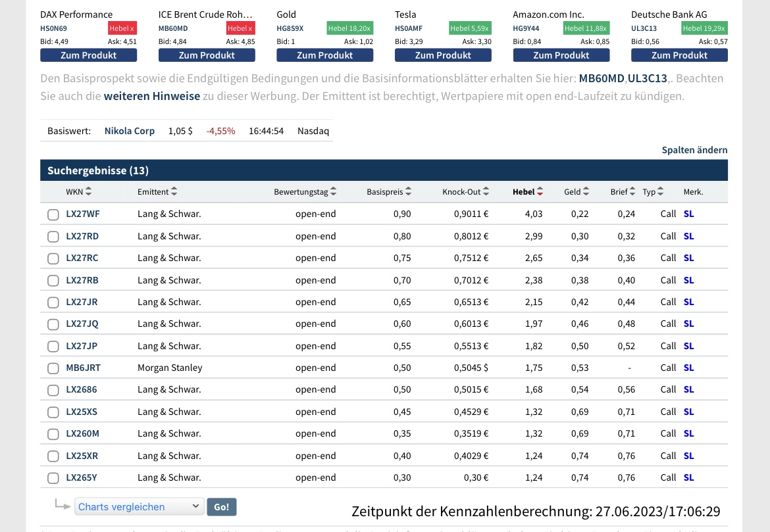Click SL link for LX27JQ
Viewport: 770px width, 532px height.
pos(688,324)
